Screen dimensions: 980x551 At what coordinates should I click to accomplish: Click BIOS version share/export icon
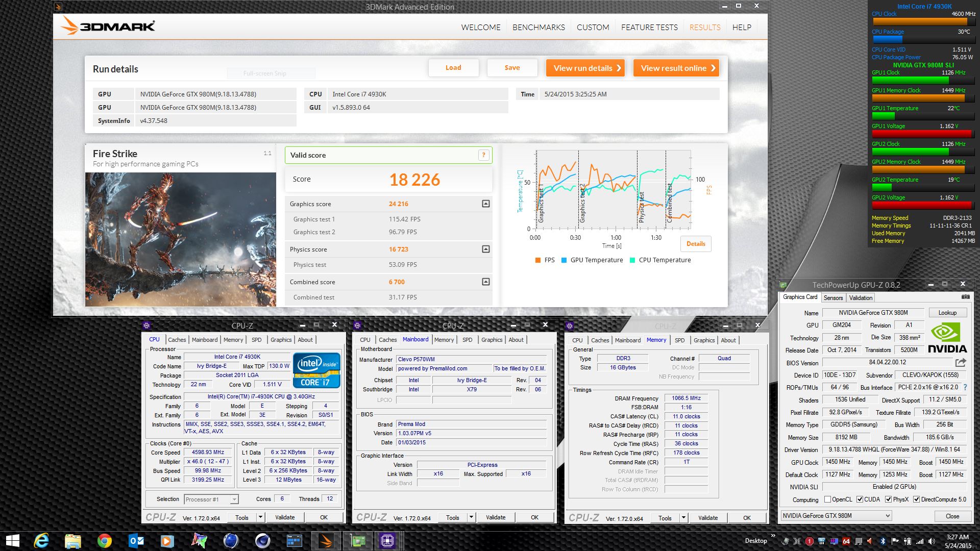coord(961,363)
